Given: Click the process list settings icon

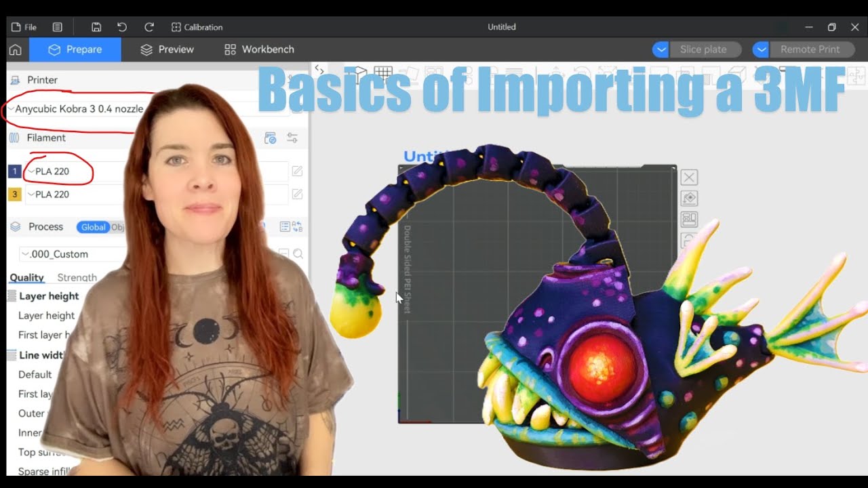Looking at the screenshot, I should pos(285,227).
